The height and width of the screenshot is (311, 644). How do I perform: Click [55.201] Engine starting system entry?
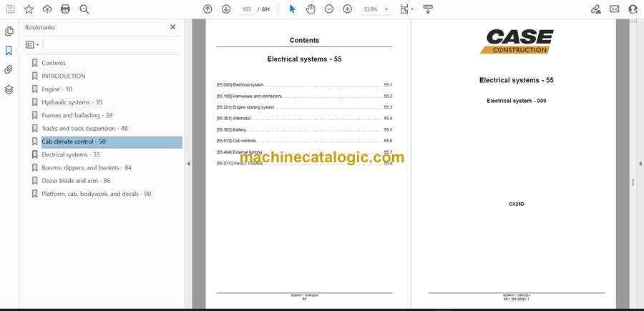[304, 107]
